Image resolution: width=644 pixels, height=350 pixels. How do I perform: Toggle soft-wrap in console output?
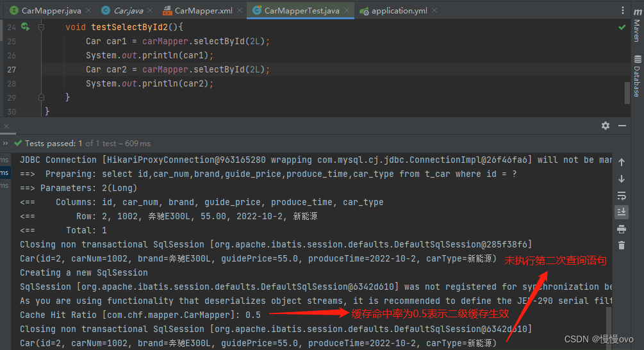[x=622, y=196]
